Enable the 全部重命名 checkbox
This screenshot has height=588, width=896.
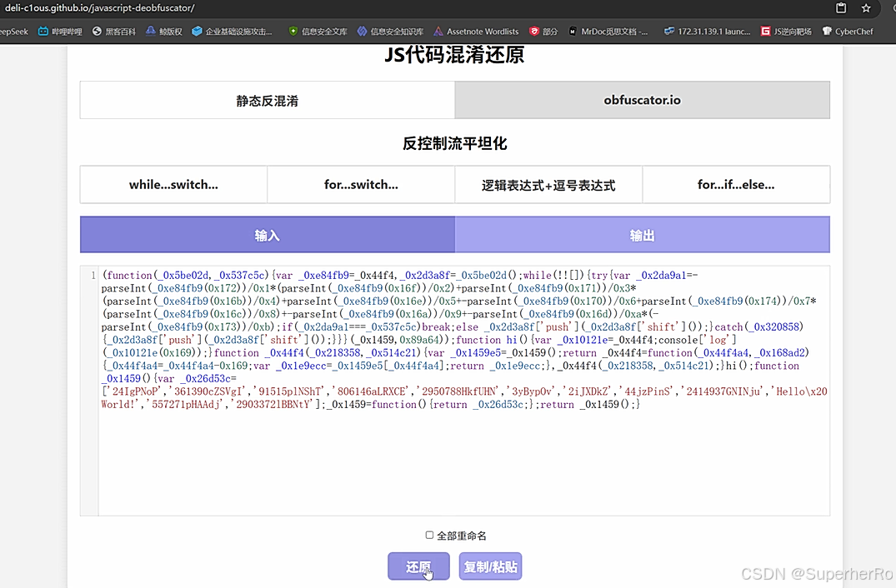point(429,535)
